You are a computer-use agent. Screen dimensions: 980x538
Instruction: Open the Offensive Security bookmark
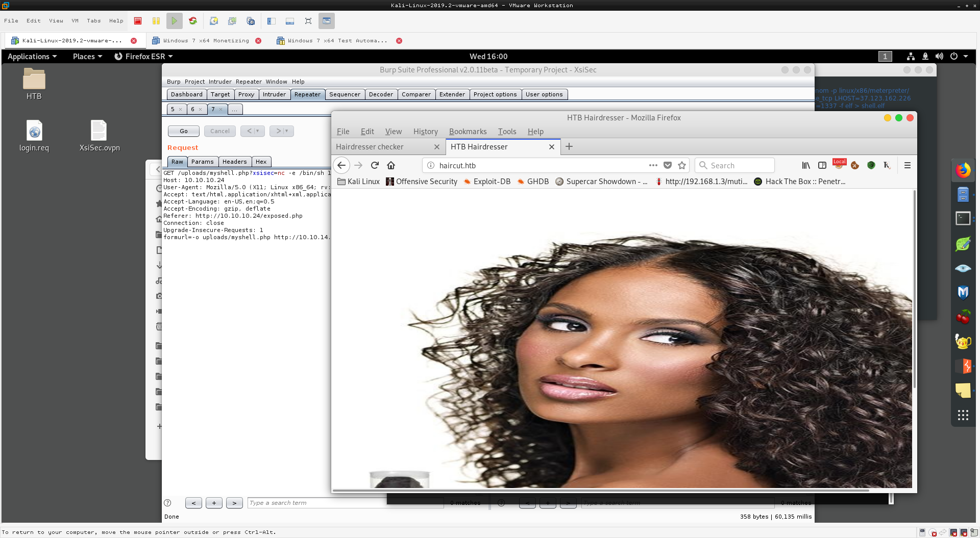tap(422, 182)
